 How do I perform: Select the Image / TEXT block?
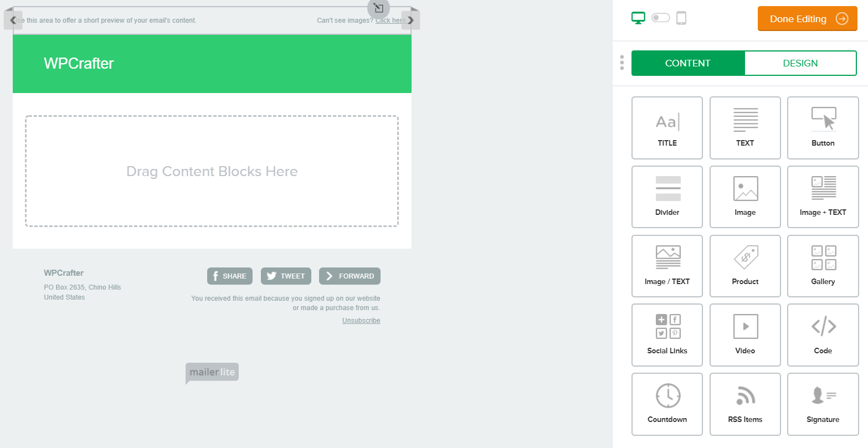(667, 266)
